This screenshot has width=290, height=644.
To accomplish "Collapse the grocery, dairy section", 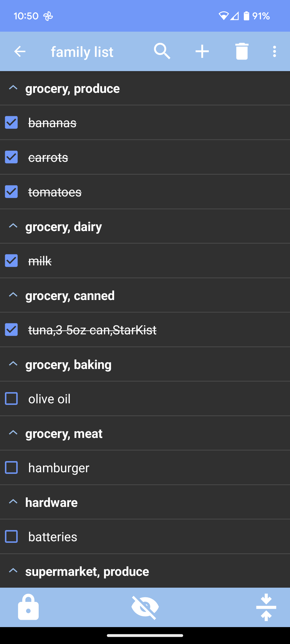I will [x=13, y=226].
